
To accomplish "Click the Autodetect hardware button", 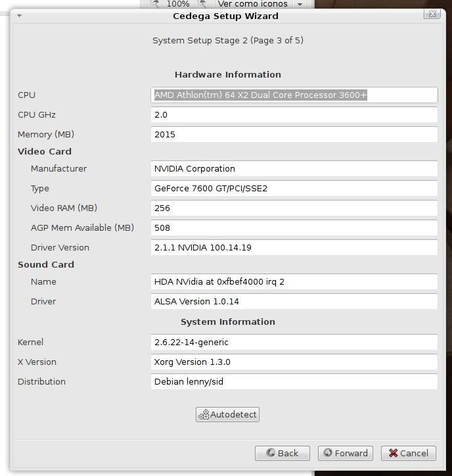I will click(227, 414).
